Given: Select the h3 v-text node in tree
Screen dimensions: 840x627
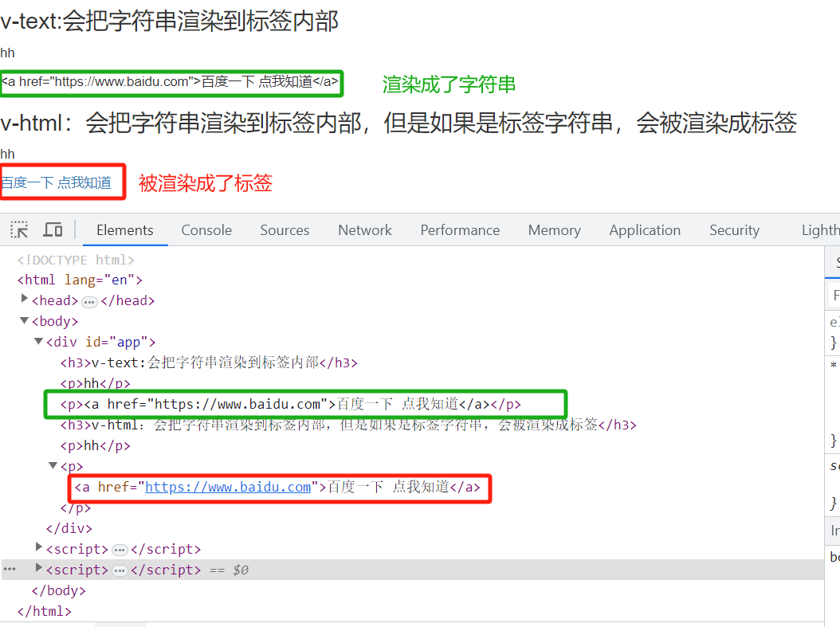Looking at the screenshot, I should pos(209,362).
